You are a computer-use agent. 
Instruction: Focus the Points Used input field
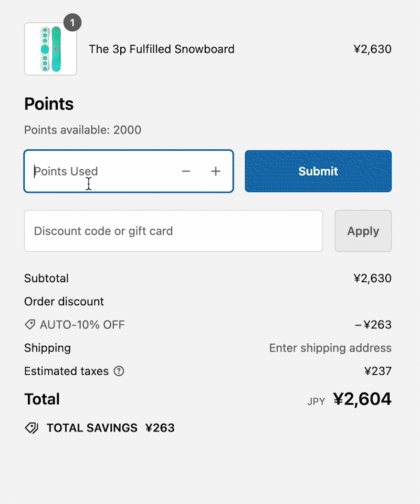pos(100,171)
